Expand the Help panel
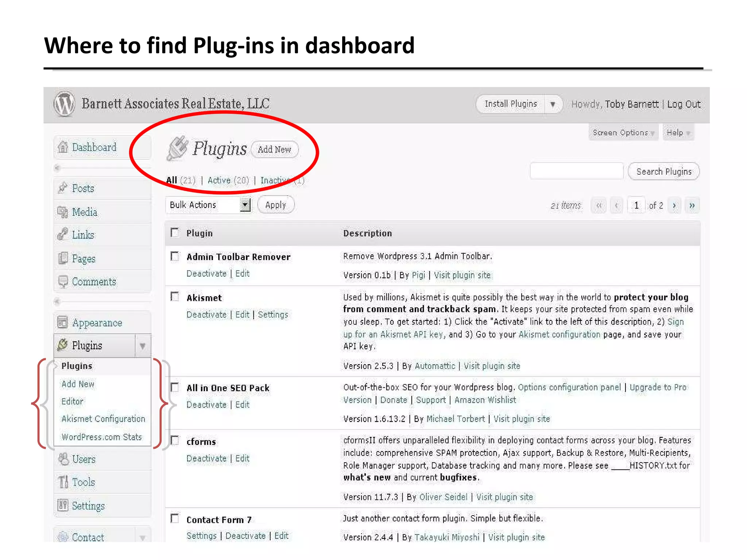Image resolution: width=747 pixels, height=560 pixels. click(678, 133)
